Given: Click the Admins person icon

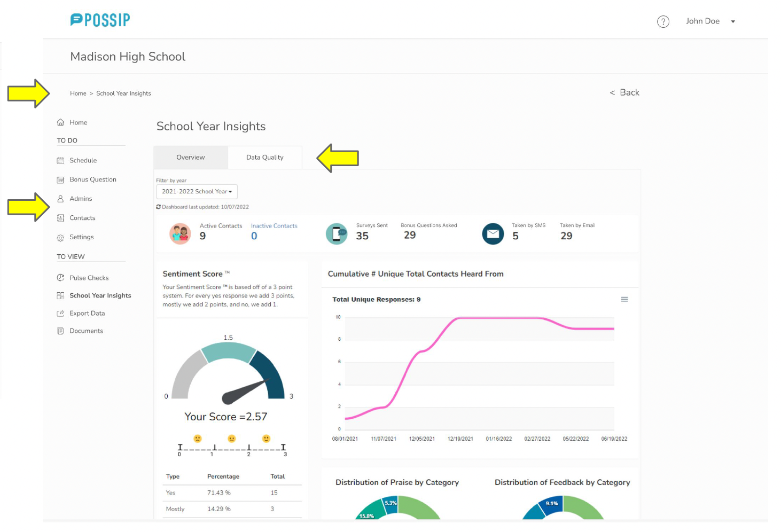Looking at the screenshot, I should pos(60,199).
